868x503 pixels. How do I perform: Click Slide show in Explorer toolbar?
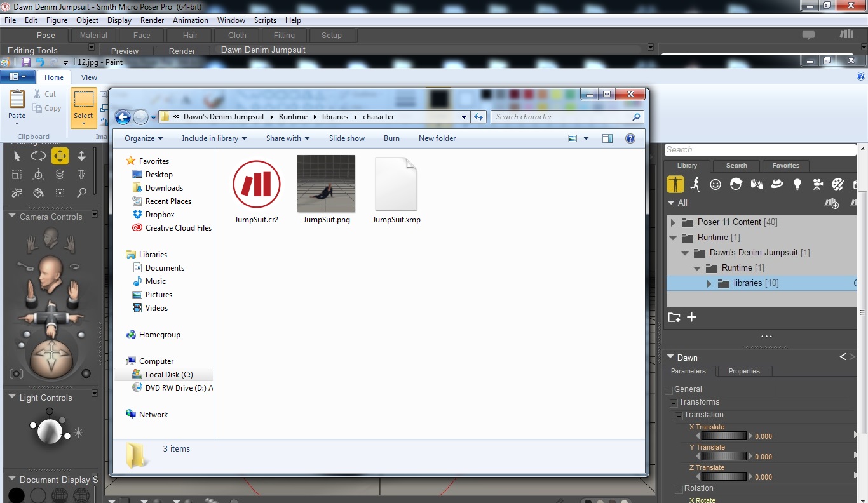347,138
